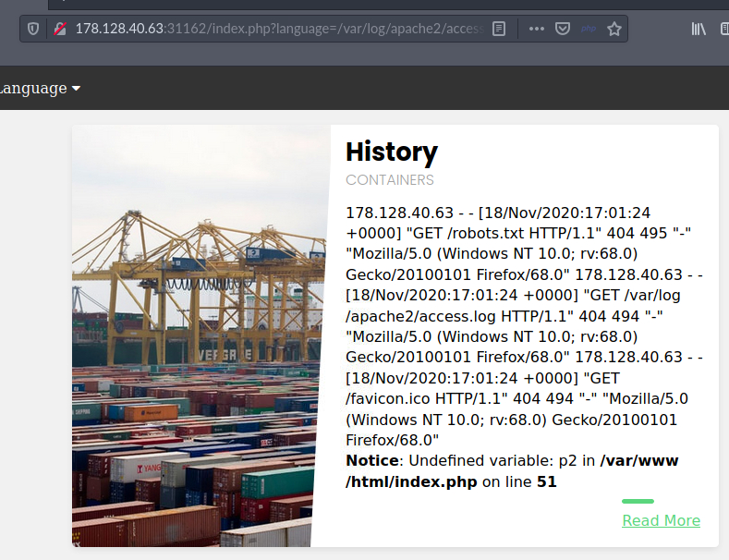Open the tracking protection shield panel
The image size is (729, 560).
[33, 29]
